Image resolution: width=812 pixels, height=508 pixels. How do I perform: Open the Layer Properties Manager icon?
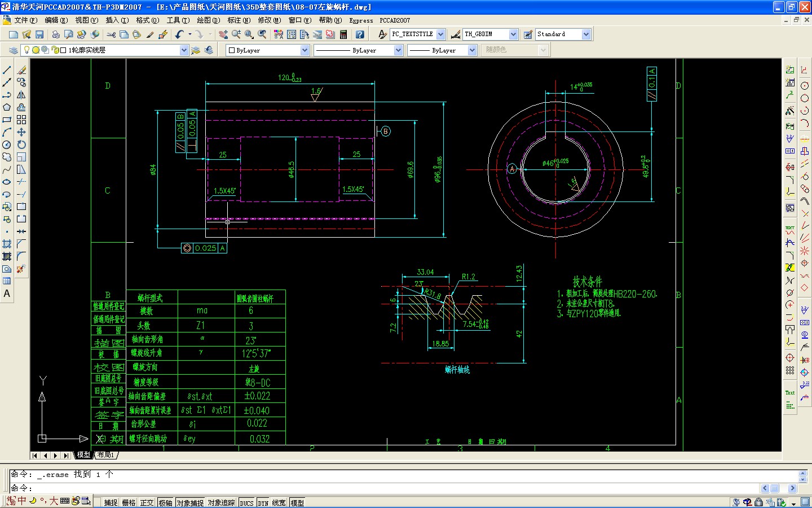pyautogui.click(x=14, y=50)
